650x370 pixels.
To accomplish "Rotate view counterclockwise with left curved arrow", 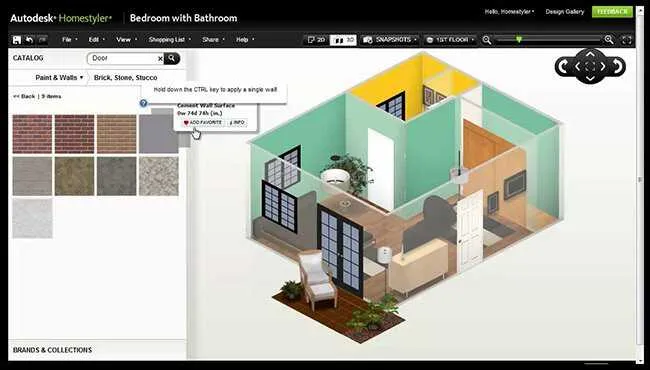I will pos(563,66).
